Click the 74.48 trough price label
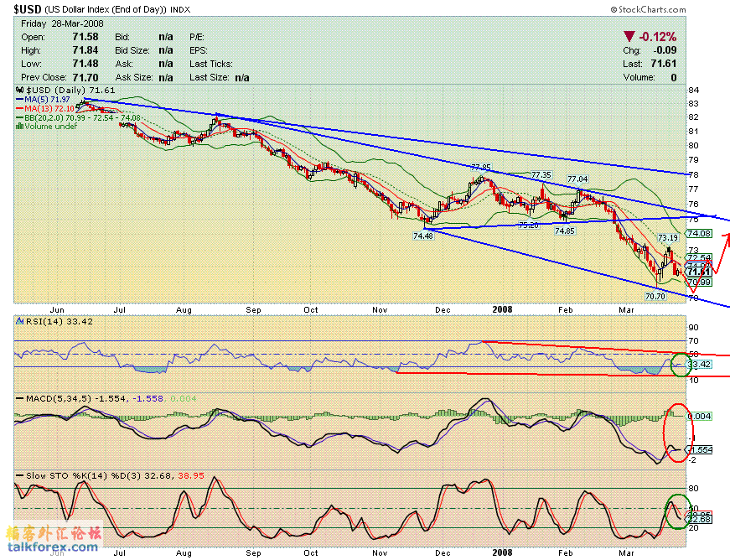Viewport: 730px width, 560px height. (x=422, y=236)
